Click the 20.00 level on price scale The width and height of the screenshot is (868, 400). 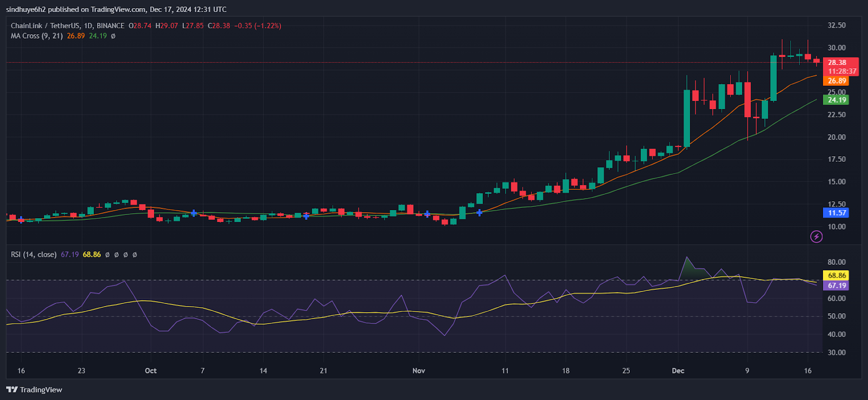(x=837, y=137)
